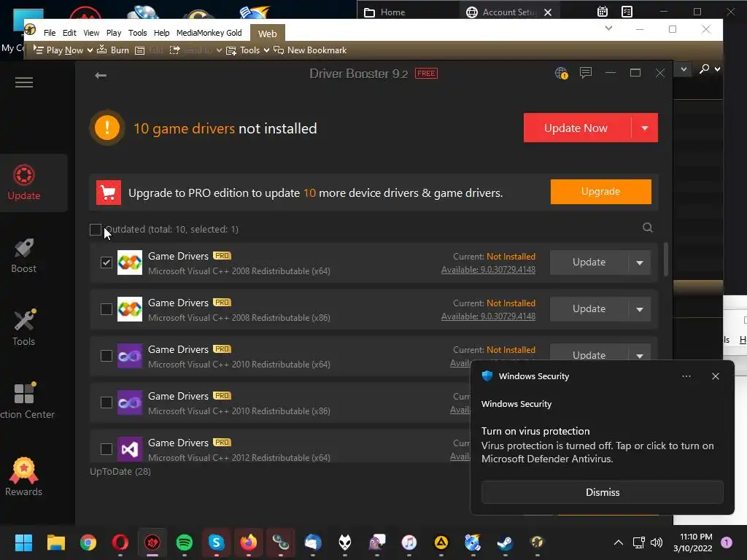Screen dimensions: 747x560
Task: Open the Tools dropdown in MediaMonkey toolbar
Action: (x=266, y=50)
